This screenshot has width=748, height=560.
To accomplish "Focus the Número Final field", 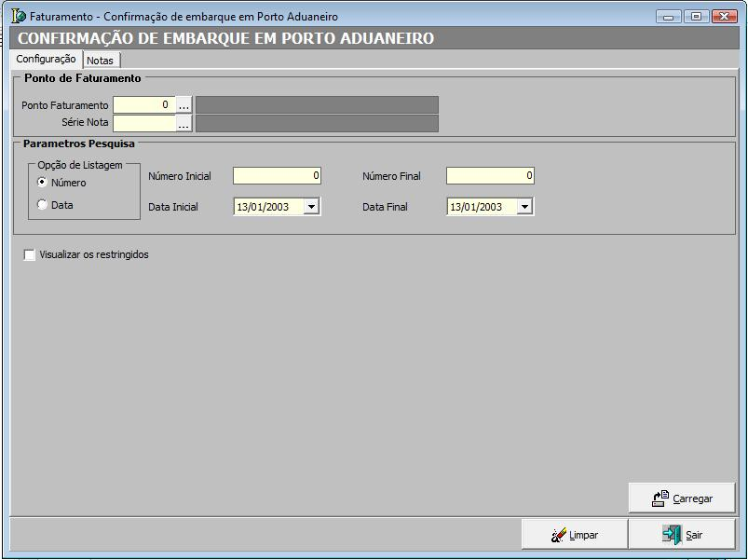I will tap(490, 175).
